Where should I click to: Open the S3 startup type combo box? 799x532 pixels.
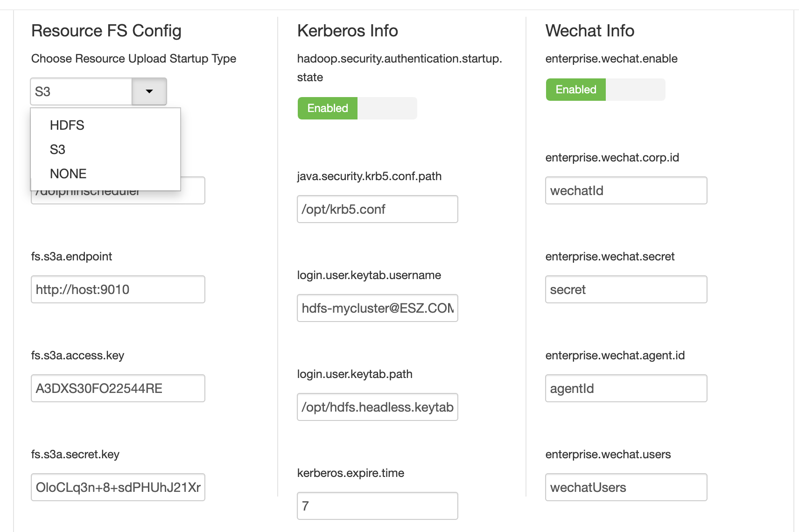coord(82,91)
